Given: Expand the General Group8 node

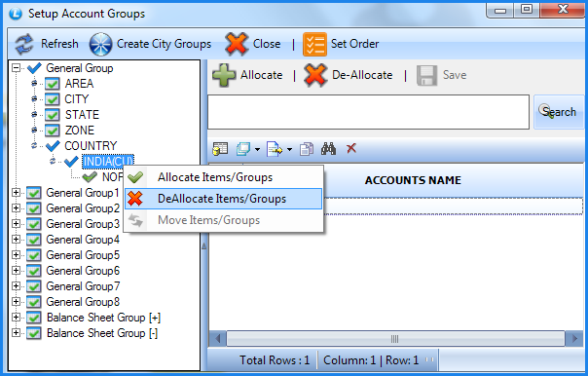Looking at the screenshot, I should click(16, 301).
